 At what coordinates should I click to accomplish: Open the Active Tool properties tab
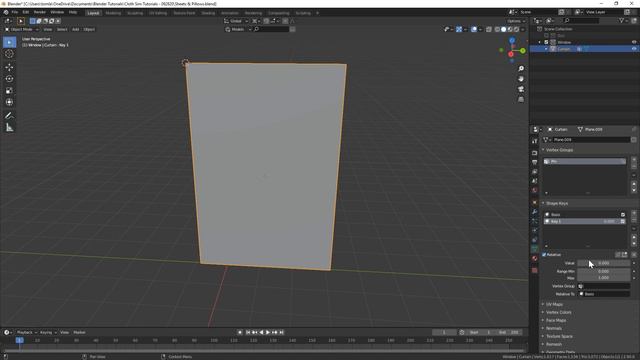[535, 141]
